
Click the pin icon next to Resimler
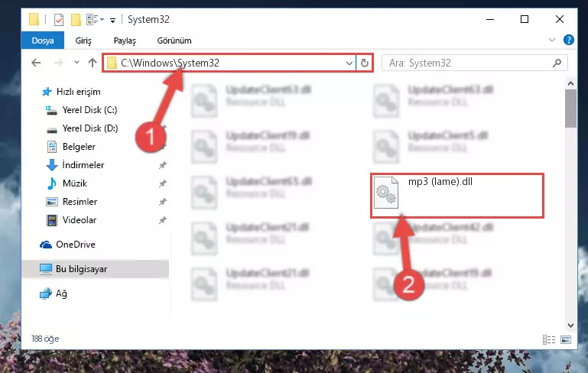point(162,202)
